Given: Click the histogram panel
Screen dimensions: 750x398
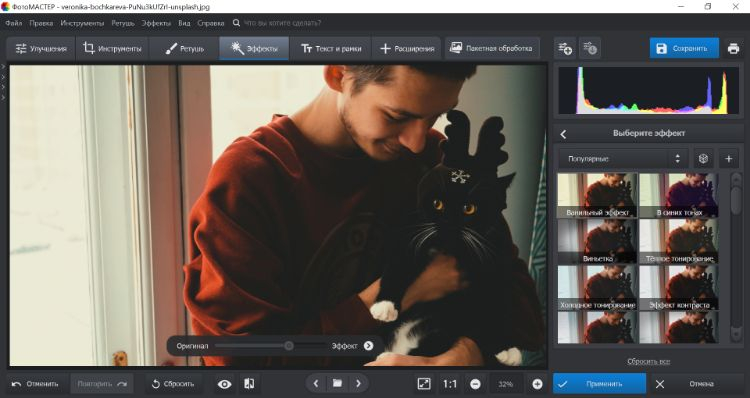Looking at the screenshot, I should click(648, 90).
